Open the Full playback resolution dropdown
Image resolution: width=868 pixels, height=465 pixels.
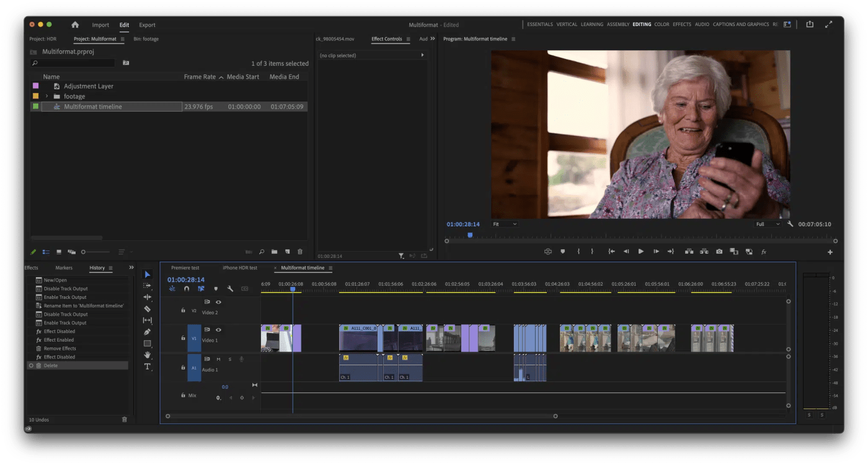click(768, 224)
